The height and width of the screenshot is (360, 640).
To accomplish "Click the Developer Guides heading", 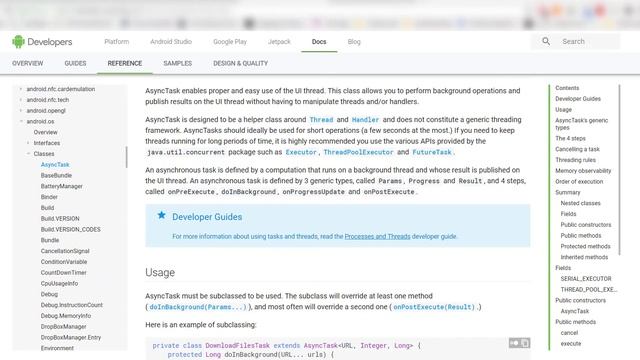I will [207, 217].
